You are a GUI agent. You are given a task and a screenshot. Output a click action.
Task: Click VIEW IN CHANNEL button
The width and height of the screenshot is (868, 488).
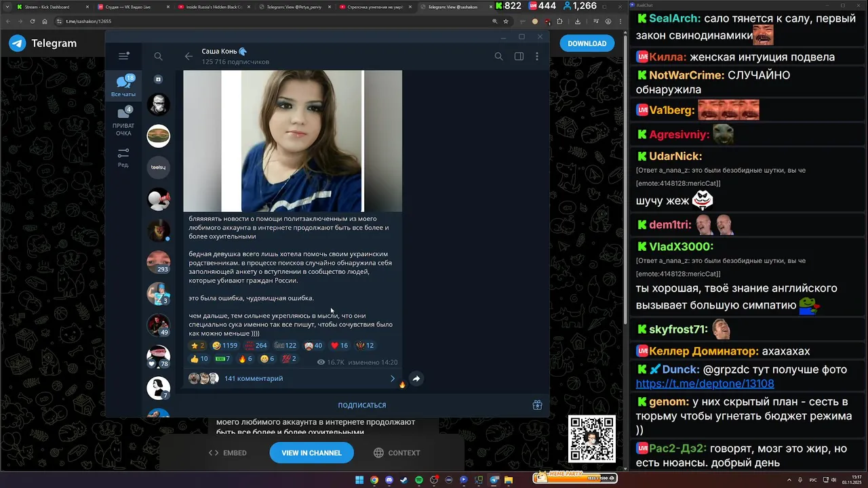[x=311, y=453]
